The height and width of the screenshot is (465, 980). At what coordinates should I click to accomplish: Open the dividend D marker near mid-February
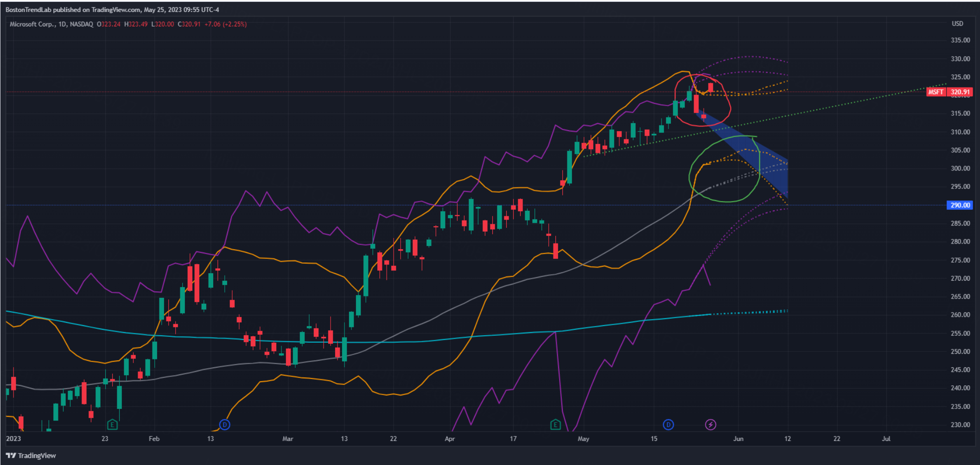point(224,424)
